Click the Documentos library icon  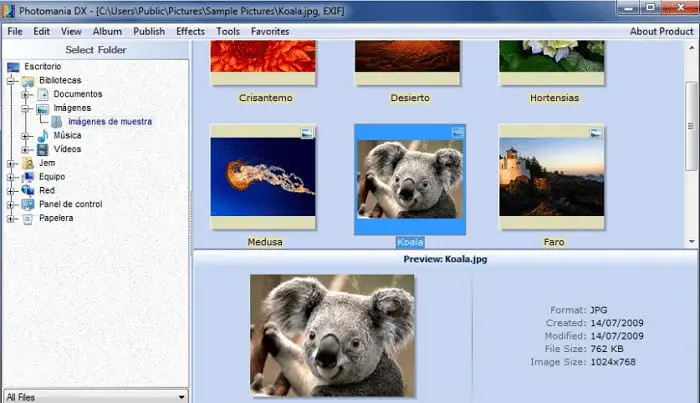pos(43,95)
